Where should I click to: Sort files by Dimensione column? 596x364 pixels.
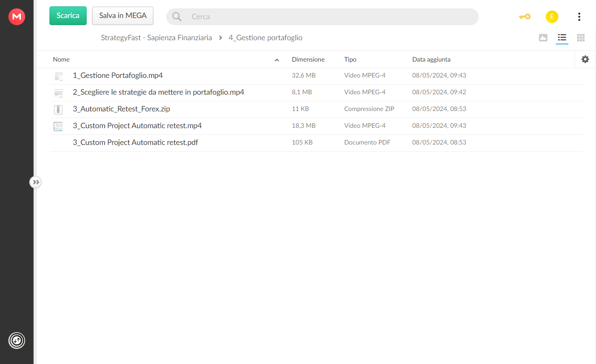click(308, 59)
